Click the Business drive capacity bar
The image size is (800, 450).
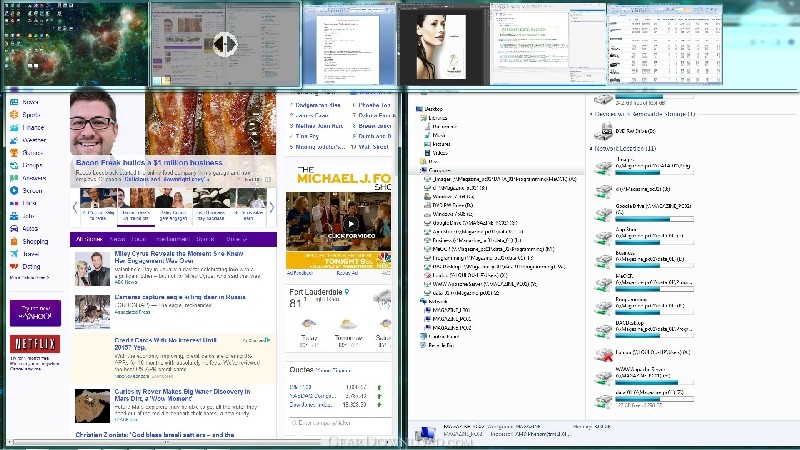click(655, 265)
